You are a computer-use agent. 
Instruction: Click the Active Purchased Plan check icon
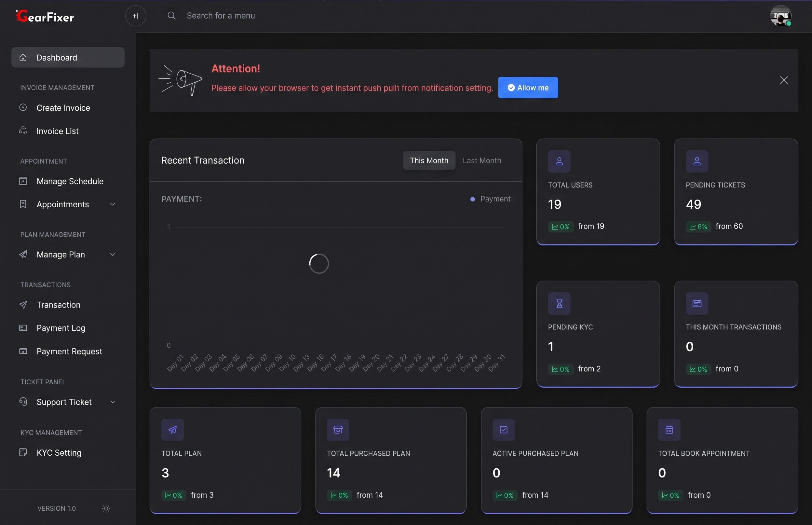pyautogui.click(x=503, y=430)
